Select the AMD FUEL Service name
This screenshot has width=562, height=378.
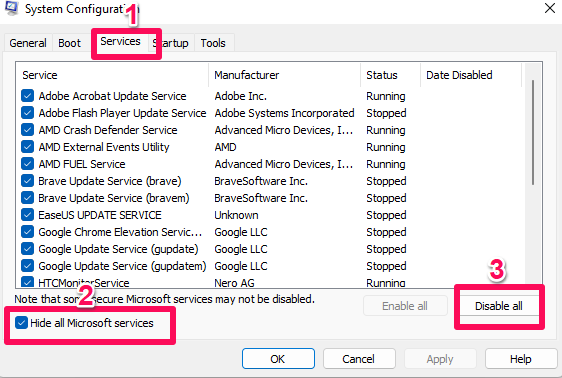tap(82, 164)
